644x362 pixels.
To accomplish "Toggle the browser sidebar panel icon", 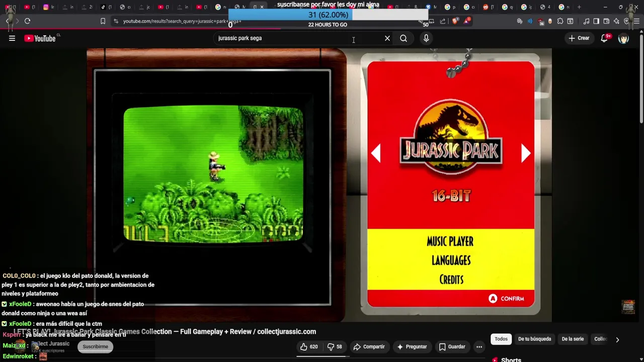I will pos(596,21).
